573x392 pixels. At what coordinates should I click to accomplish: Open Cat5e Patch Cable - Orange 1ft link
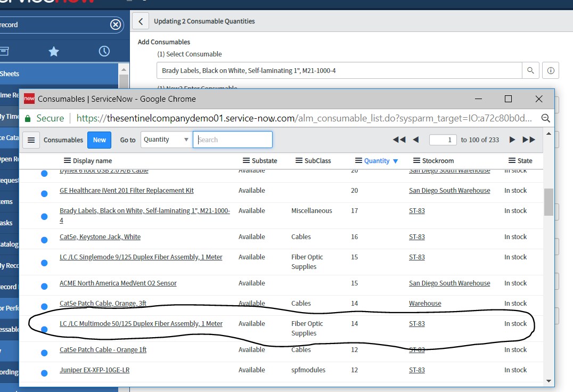[103, 349]
